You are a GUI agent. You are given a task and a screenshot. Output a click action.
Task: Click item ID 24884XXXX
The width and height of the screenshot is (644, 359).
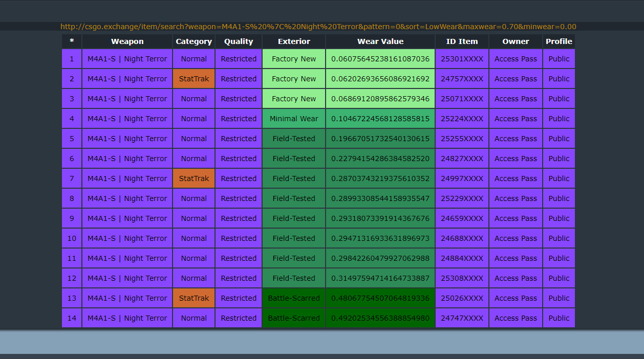(462, 258)
